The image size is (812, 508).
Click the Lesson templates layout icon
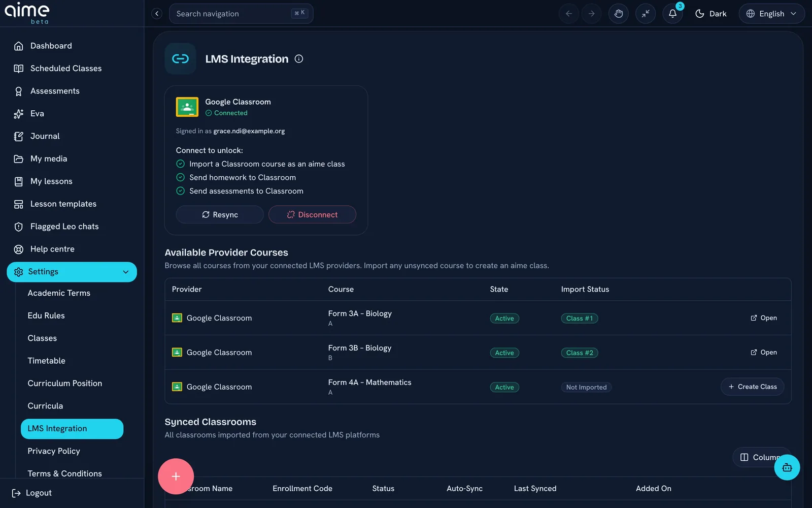click(x=19, y=204)
